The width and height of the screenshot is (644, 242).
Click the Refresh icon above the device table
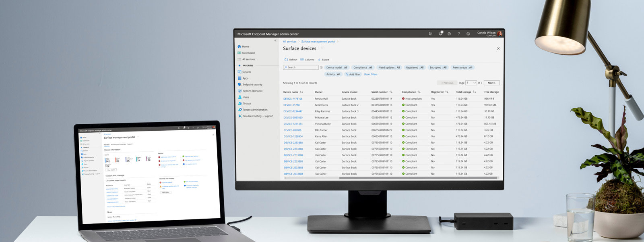[287, 60]
